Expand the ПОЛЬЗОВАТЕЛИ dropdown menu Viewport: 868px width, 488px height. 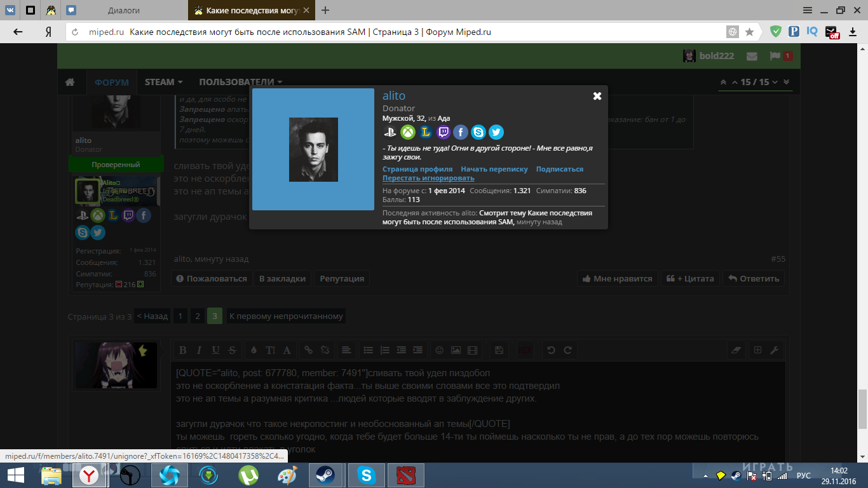pos(241,82)
